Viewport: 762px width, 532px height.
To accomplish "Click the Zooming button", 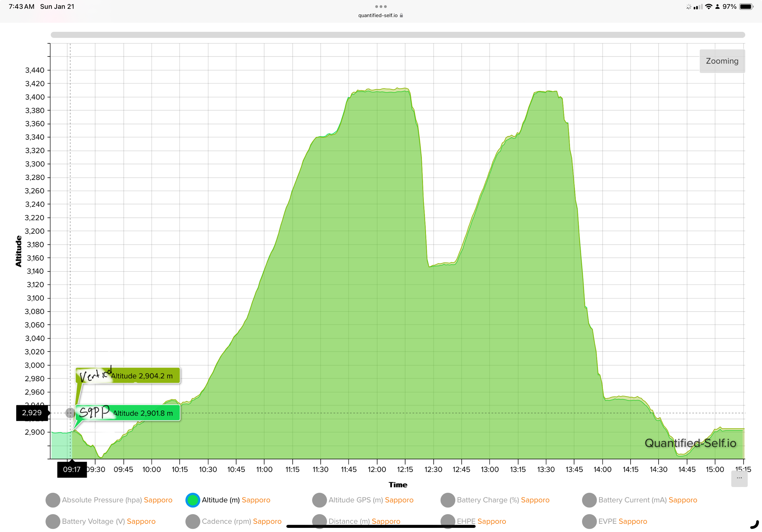I will pyautogui.click(x=722, y=61).
